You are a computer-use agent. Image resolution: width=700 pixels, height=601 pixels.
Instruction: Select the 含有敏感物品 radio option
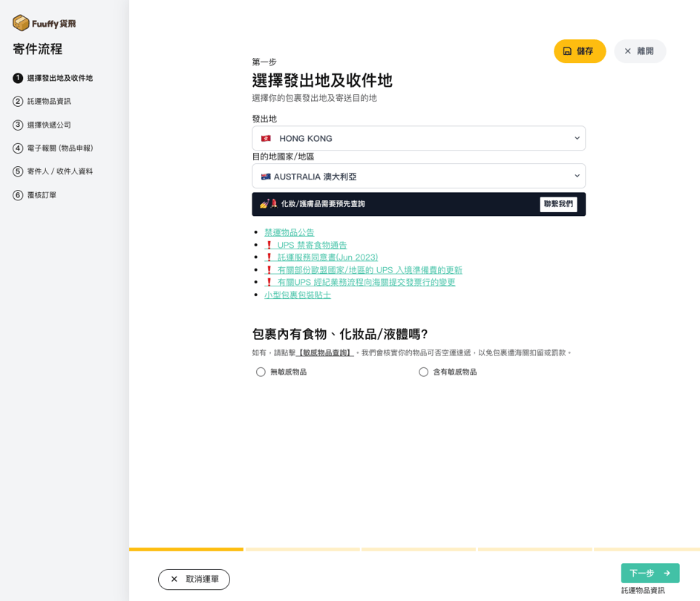point(423,372)
